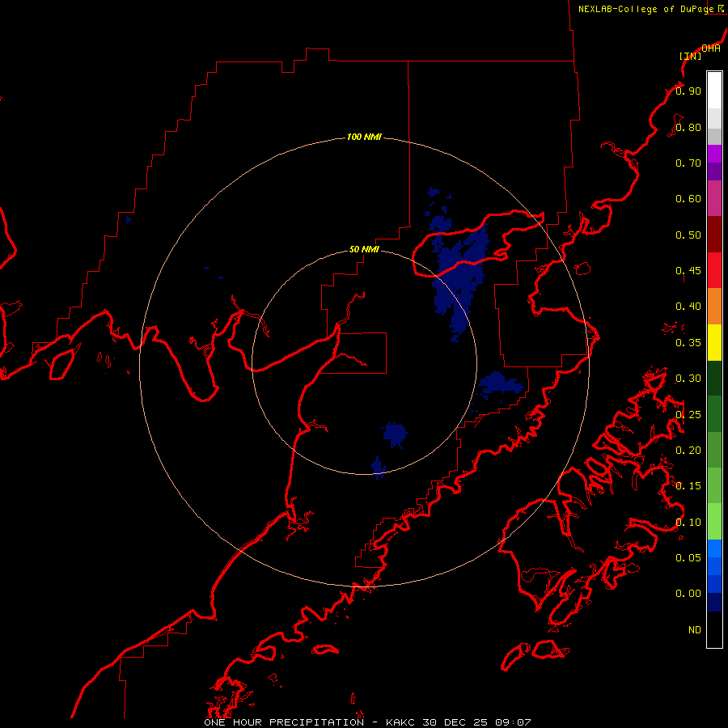The height and width of the screenshot is (728, 728).
Task: Click the 0.80 legend value
Action: [x=688, y=127]
